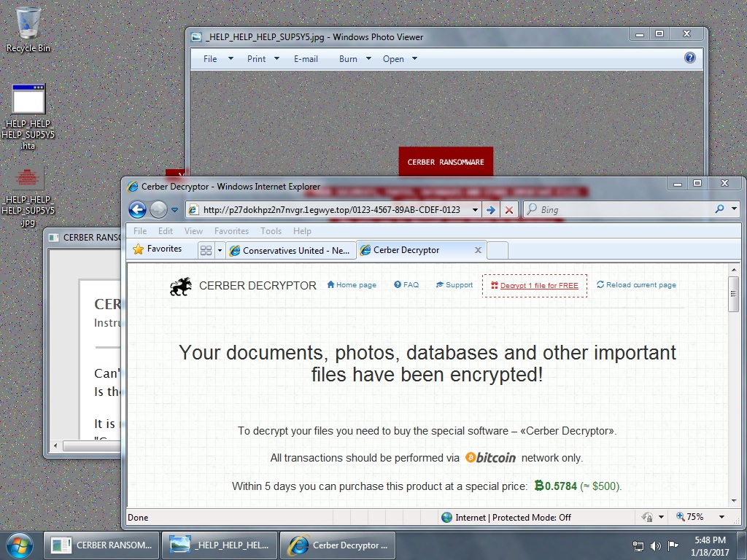Open Internet Explorer Edit menu
Screen dimensions: 747x560
click(166, 231)
